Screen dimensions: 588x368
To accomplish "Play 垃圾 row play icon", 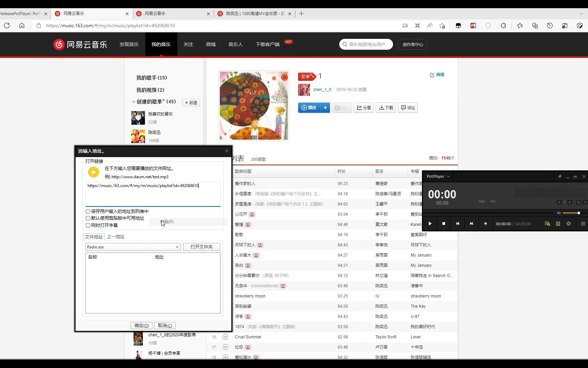I will [x=225, y=347].
